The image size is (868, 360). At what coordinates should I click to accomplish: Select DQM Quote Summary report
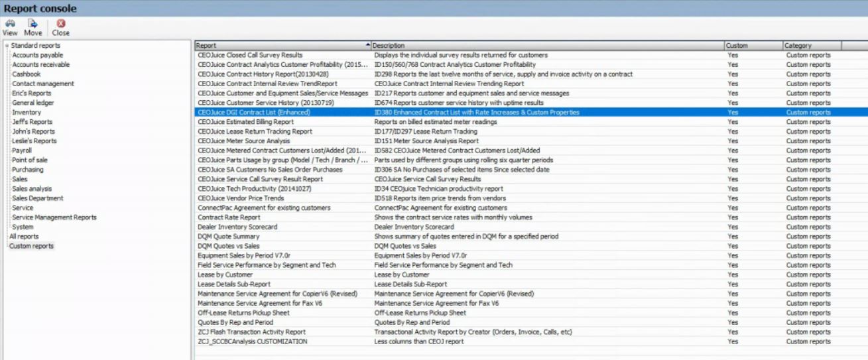click(x=228, y=236)
